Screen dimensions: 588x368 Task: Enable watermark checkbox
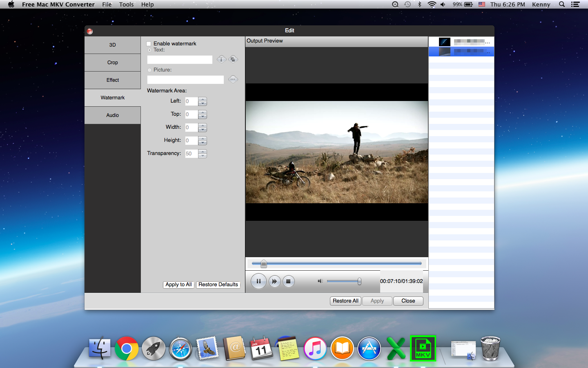149,44
